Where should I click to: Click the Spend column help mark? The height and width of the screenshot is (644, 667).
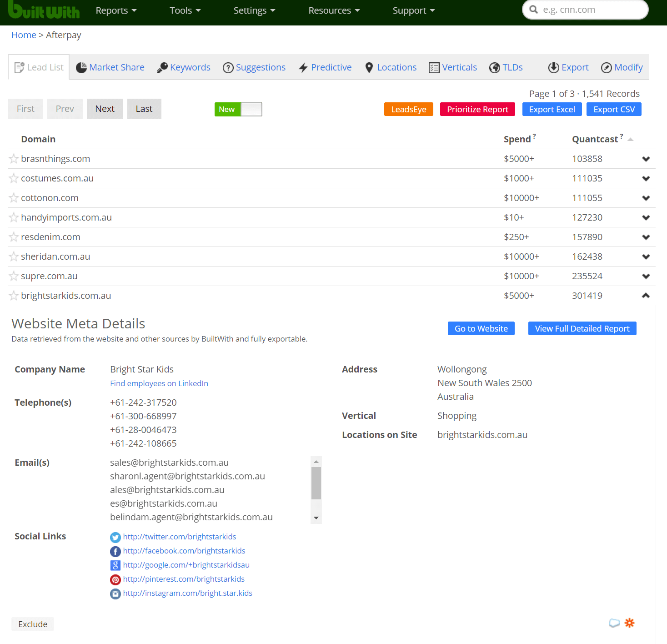click(x=534, y=136)
